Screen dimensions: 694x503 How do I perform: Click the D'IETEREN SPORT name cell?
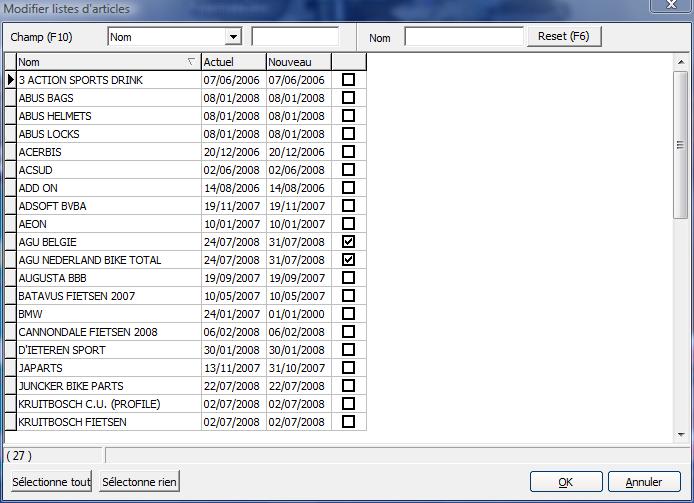[x=109, y=350]
